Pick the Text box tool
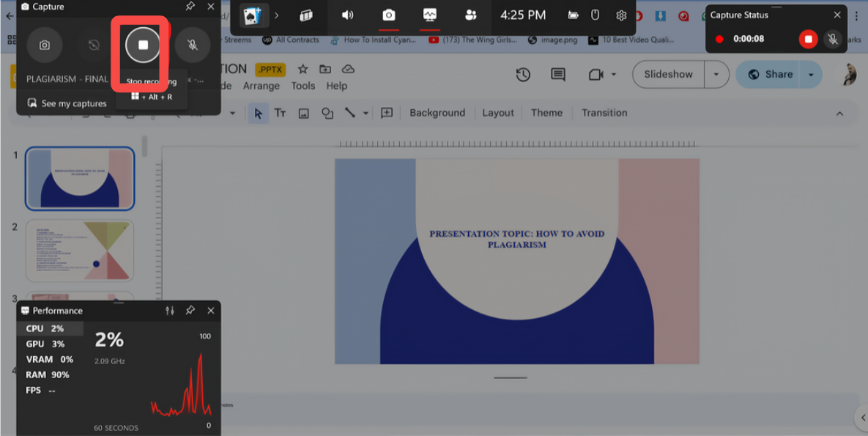The width and height of the screenshot is (868, 436). pos(280,113)
